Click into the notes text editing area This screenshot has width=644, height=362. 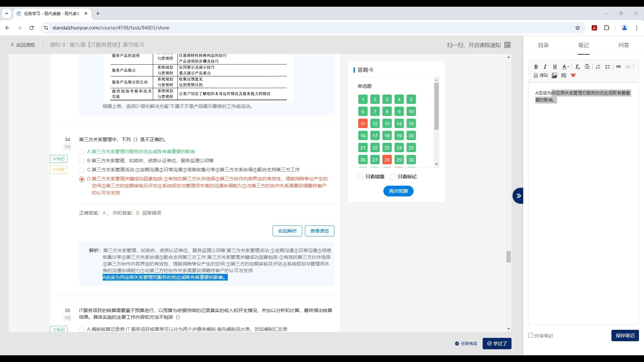584,203
